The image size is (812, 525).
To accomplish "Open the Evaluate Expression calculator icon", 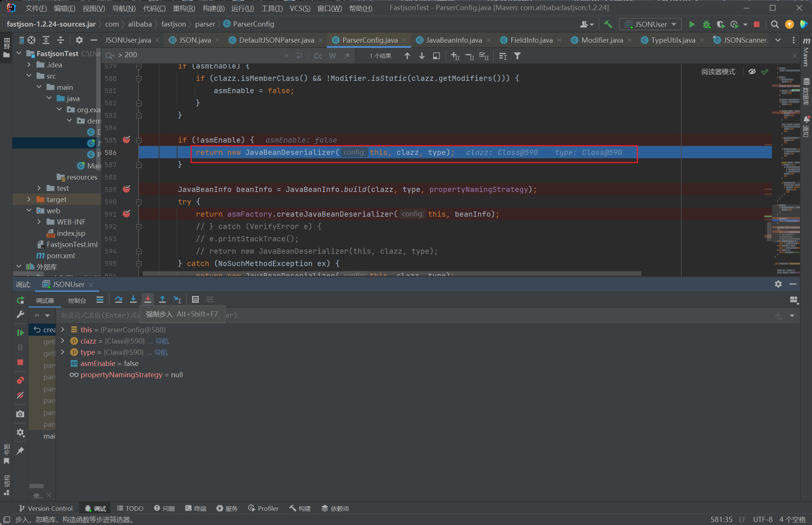I will pyautogui.click(x=195, y=299).
